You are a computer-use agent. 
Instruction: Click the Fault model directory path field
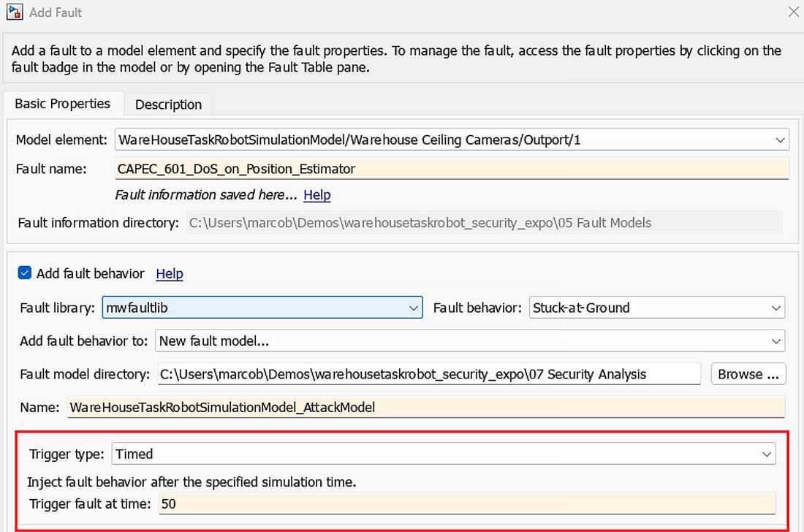428,373
